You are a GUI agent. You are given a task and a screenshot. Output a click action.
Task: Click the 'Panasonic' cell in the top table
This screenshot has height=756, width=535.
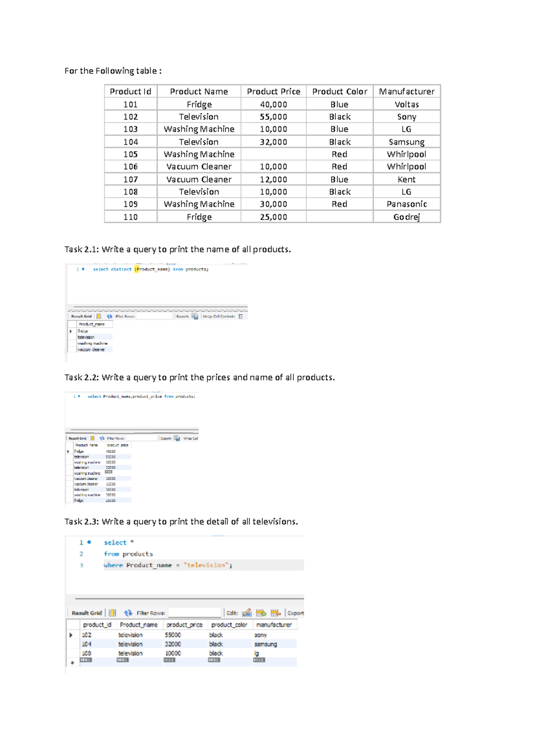pyautogui.click(x=407, y=204)
